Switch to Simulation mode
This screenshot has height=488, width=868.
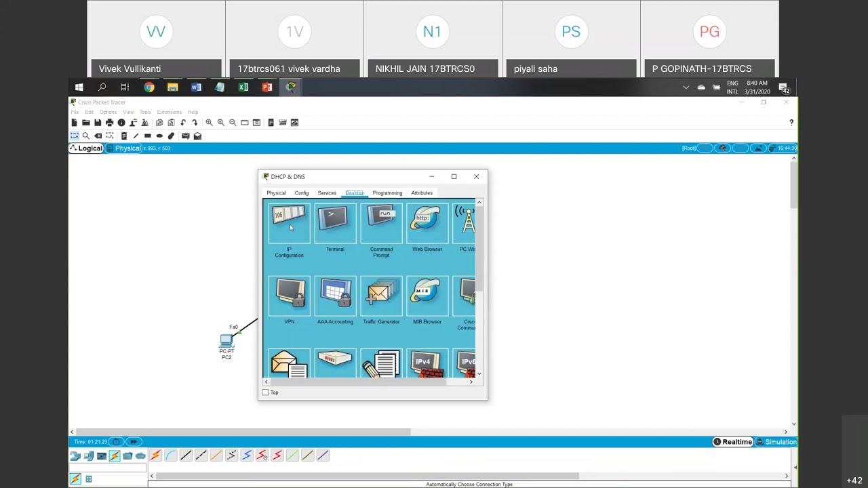(776, 442)
